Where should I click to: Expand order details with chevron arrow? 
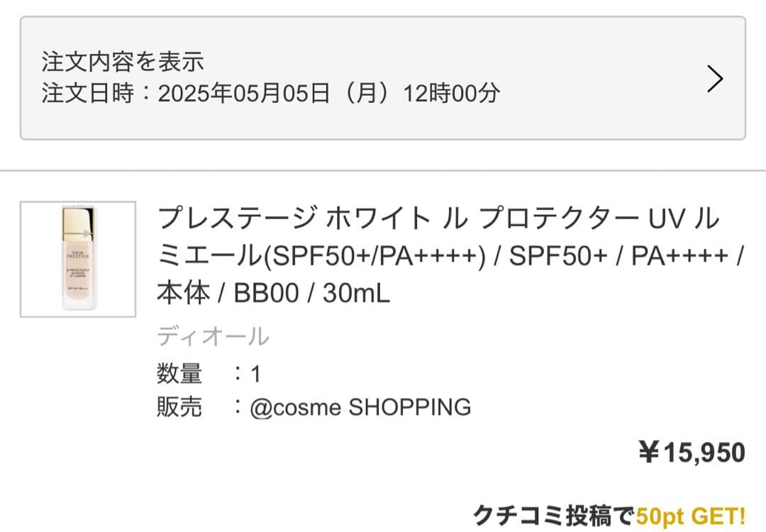715,79
